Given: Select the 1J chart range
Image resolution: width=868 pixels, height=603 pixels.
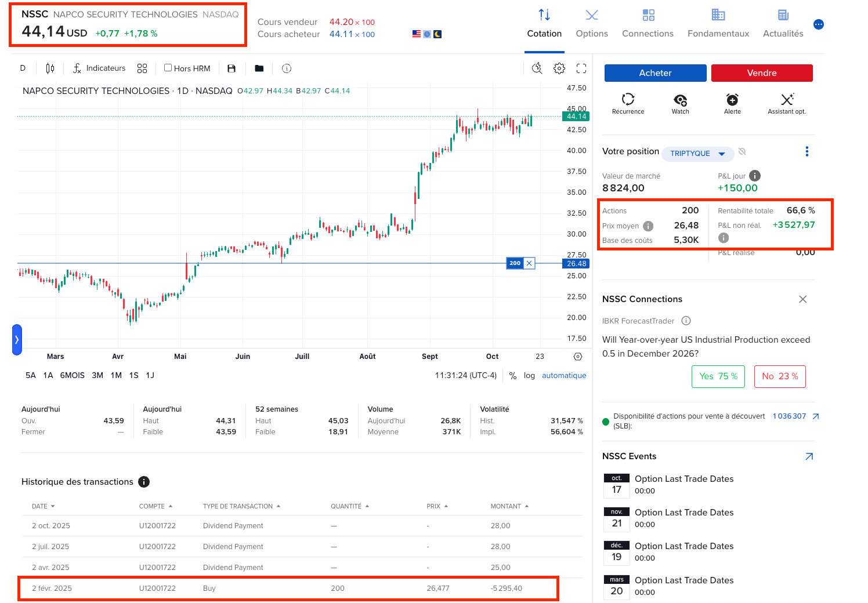Looking at the screenshot, I should tap(150, 376).
